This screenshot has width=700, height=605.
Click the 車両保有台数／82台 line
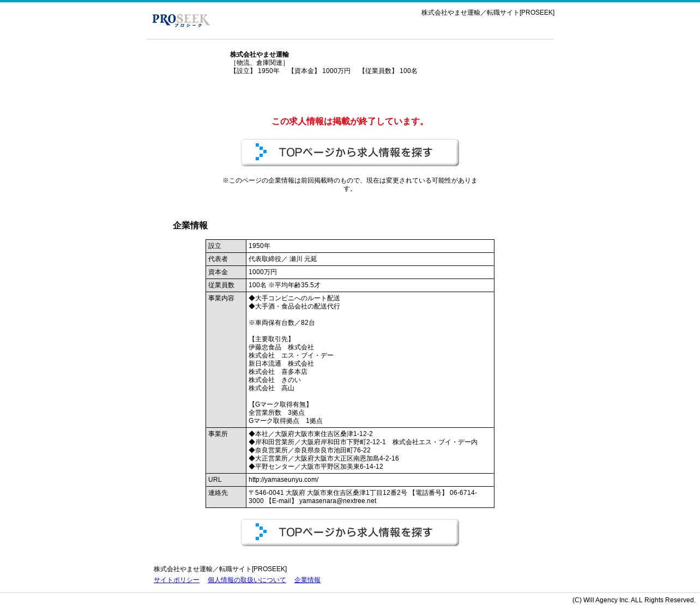(282, 323)
